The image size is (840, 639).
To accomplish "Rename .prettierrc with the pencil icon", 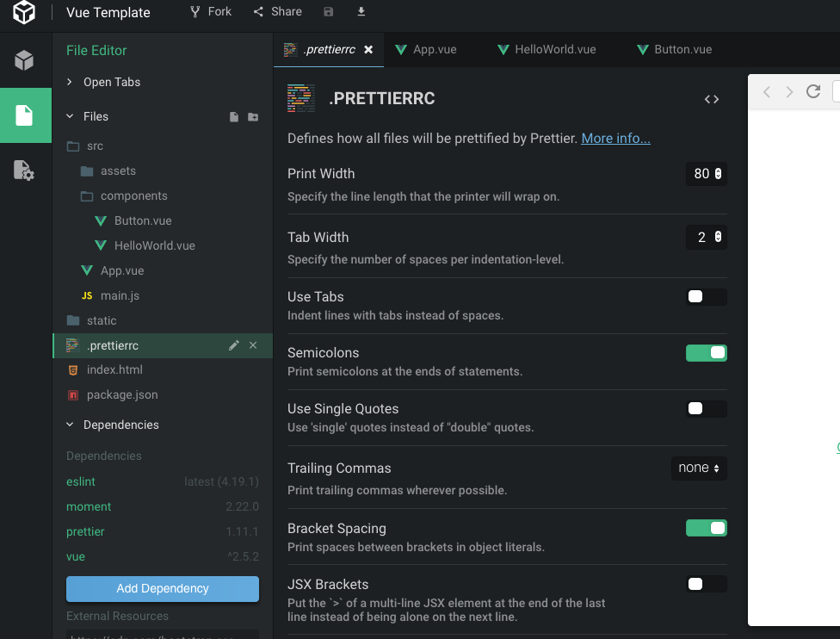I will pos(233,346).
